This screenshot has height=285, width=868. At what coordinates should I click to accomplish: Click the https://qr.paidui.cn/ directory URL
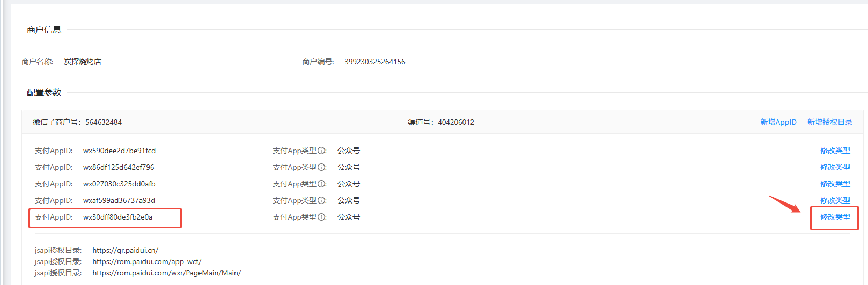pos(126,250)
